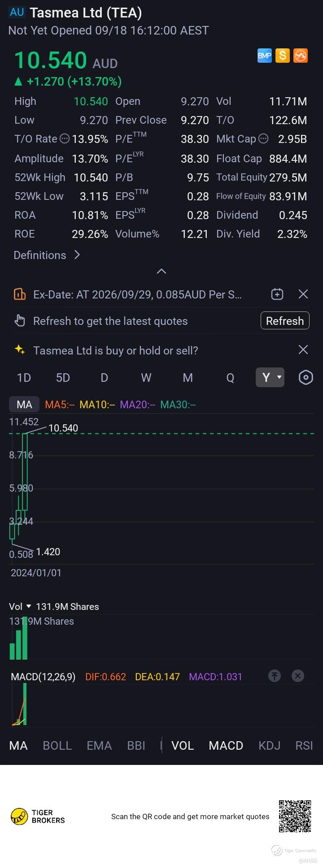Add the ex-date to calendar icon
323x868 pixels.
coord(277,294)
